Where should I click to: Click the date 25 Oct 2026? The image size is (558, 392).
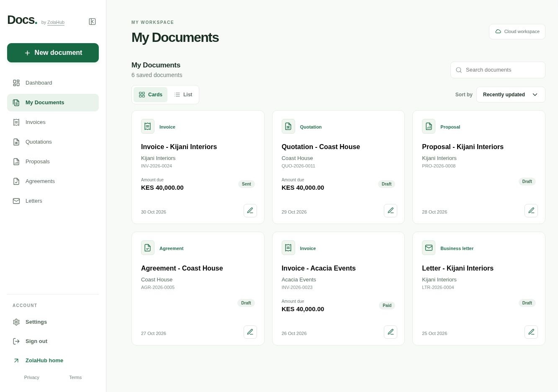click(x=435, y=333)
